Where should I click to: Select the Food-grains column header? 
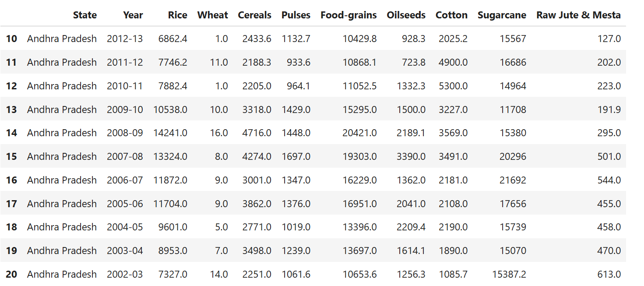(348, 15)
